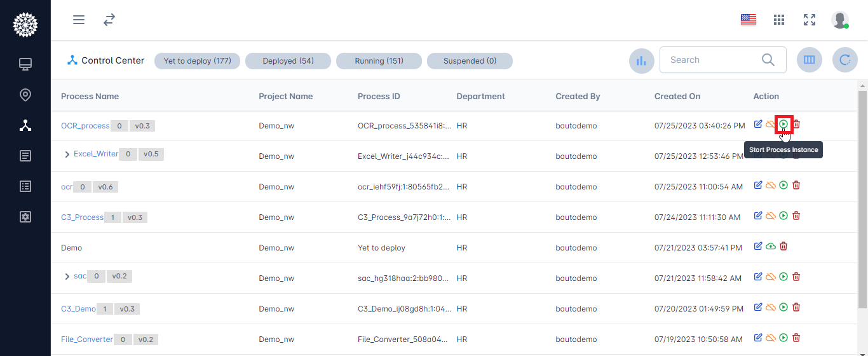Screen dimensions: 868x356
Task: Click the search magnifier icon
Action: [x=768, y=60]
